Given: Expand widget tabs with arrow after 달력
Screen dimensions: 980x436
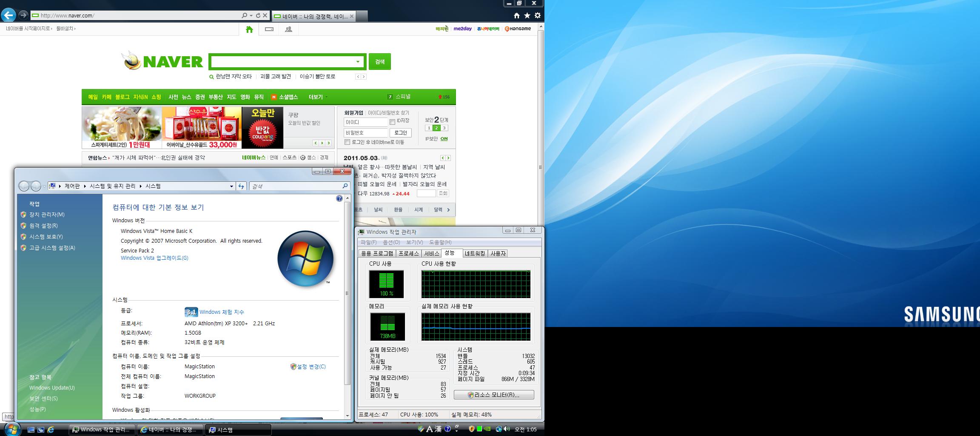Looking at the screenshot, I should point(448,209).
